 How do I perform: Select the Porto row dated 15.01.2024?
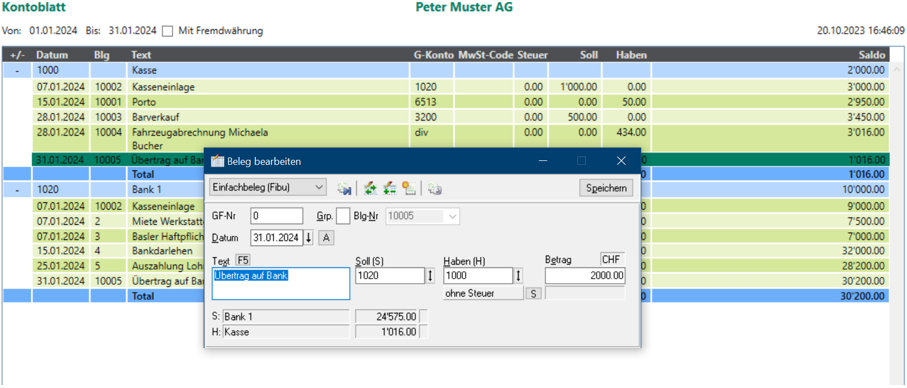[460, 102]
